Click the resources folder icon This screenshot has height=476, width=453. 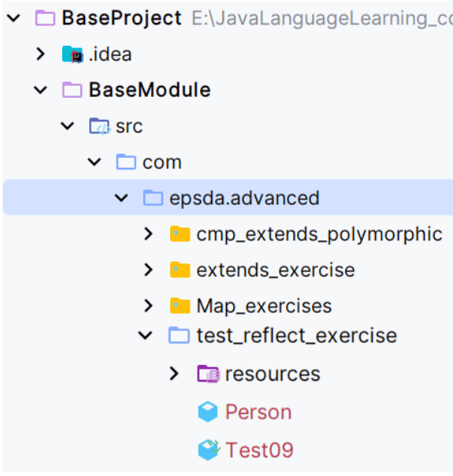208,374
